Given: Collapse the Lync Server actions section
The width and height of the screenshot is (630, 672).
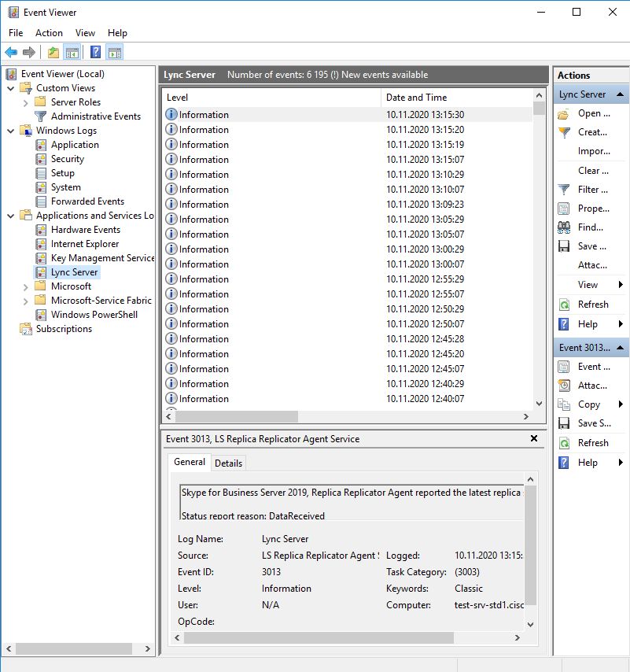Looking at the screenshot, I should [x=620, y=94].
